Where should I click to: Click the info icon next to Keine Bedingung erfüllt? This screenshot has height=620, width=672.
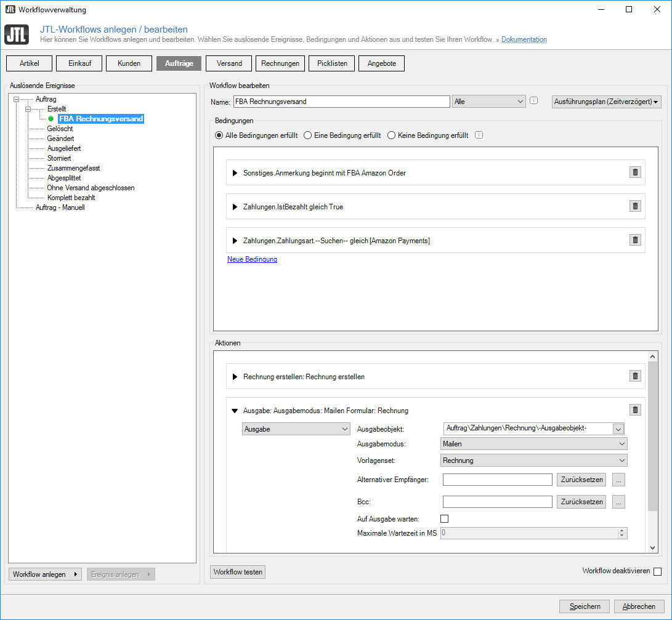pyautogui.click(x=479, y=135)
